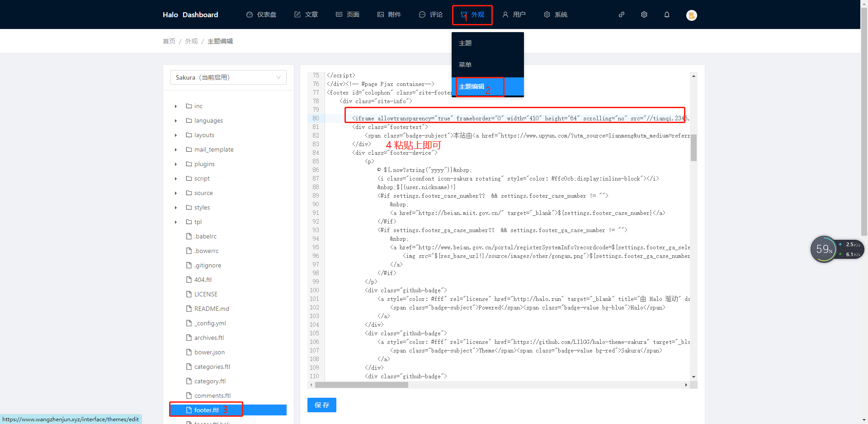The width and height of the screenshot is (868, 424).
Task: Click the Halo Dashboard logo
Action: click(190, 14)
